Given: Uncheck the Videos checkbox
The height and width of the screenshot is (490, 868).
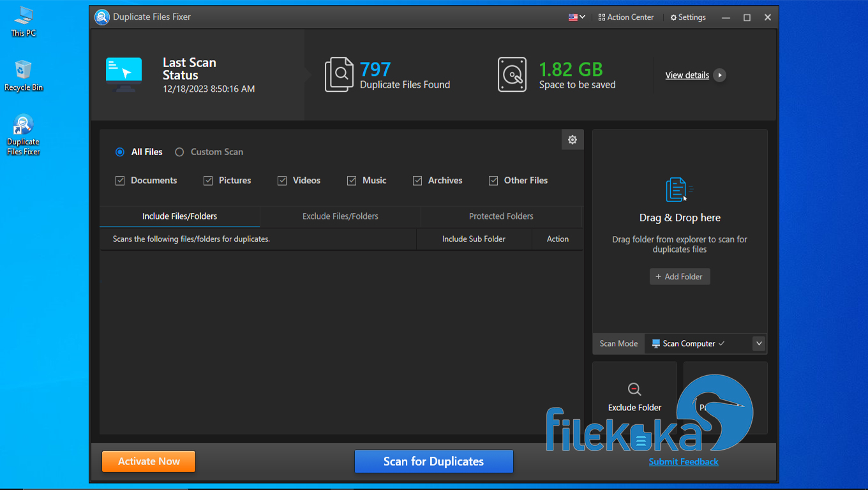Looking at the screenshot, I should coord(282,181).
